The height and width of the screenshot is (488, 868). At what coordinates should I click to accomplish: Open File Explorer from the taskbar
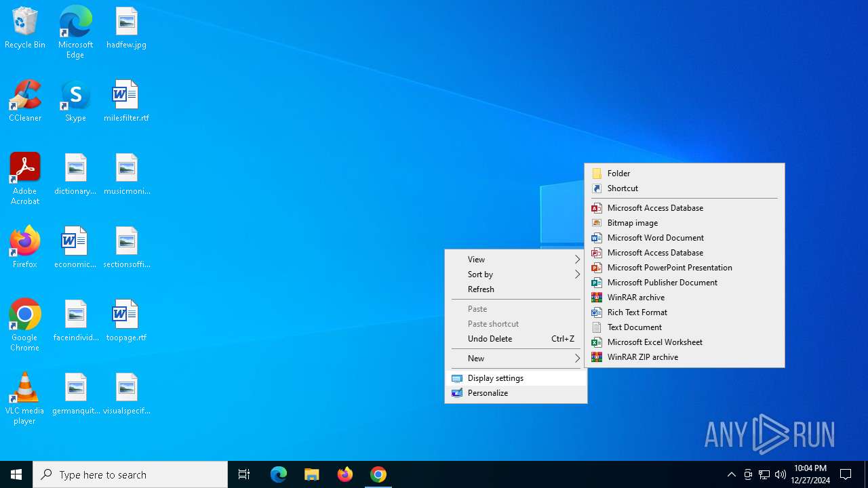click(x=312, y=474)
